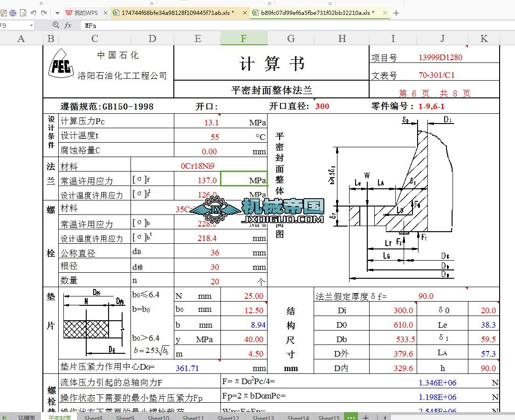This screenshot has height=420, width=515.
Task: Click the document number 70-301/C1 cell
Action: 437,75
